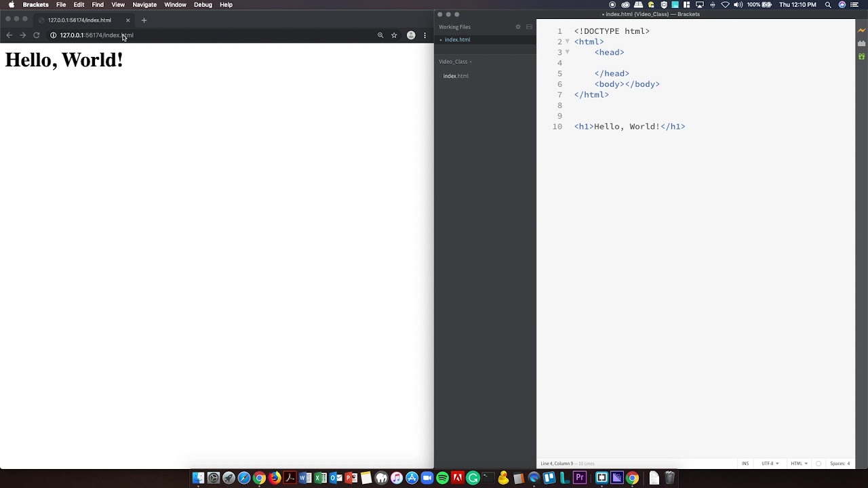Open the Debug menu
Viewport: 868px width, 488px height.
[x=203, y=5]
